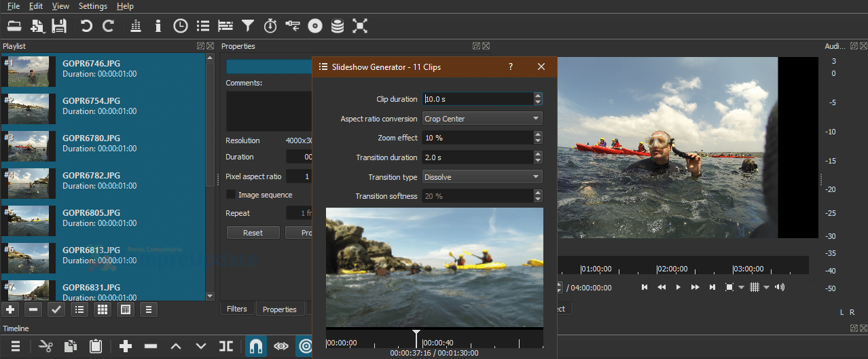Click the Timeline Cut scissors icon

point(46,346)
